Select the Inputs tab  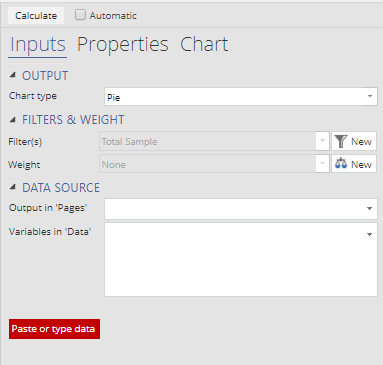click(38, 45)
